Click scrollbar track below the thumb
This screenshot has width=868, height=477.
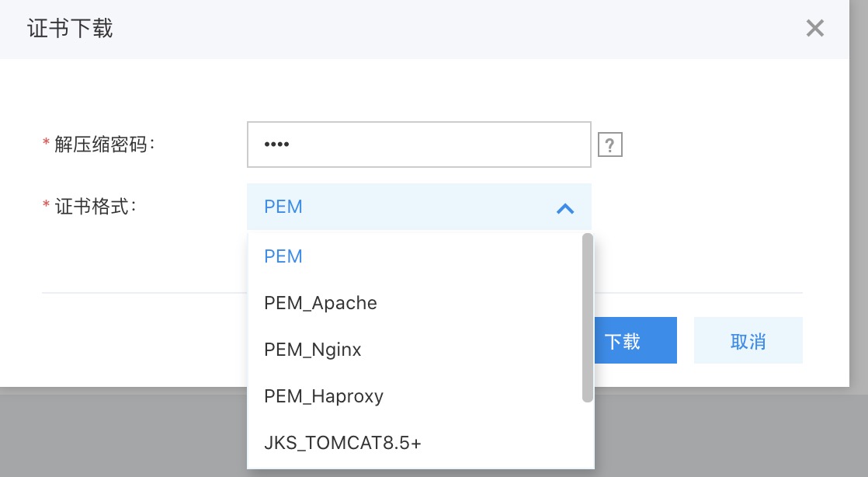pyautogui.click(x=588, y=435)
